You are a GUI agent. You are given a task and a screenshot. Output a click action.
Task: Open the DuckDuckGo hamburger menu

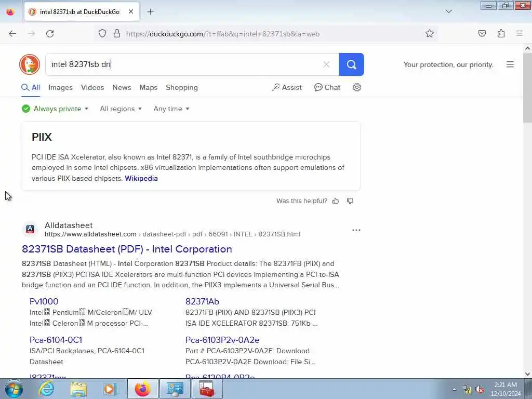click(x=510, y=64)
